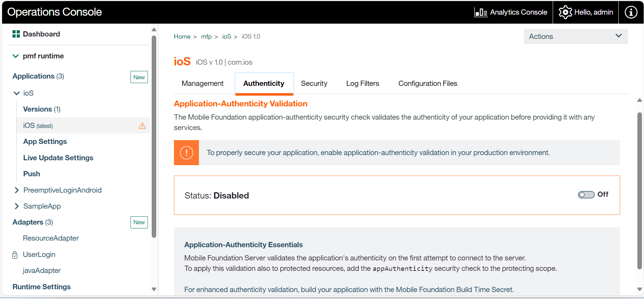Select Live Update Settings in sidebar
The height and width of the screenshot is (299, 644).
(58, 158)
